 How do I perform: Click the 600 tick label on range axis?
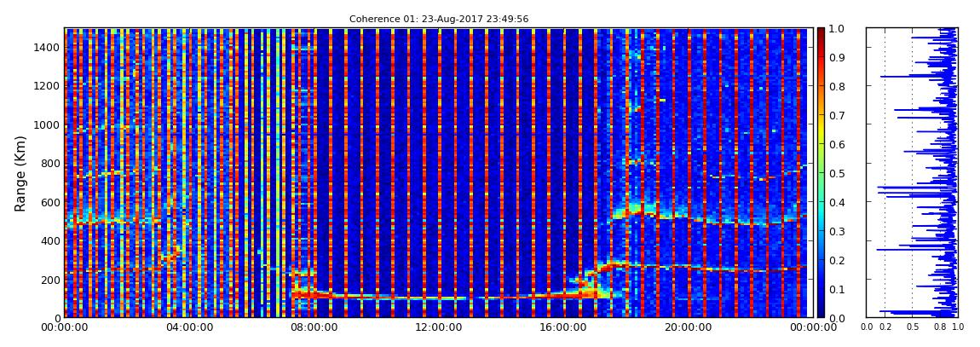point(50,202)
